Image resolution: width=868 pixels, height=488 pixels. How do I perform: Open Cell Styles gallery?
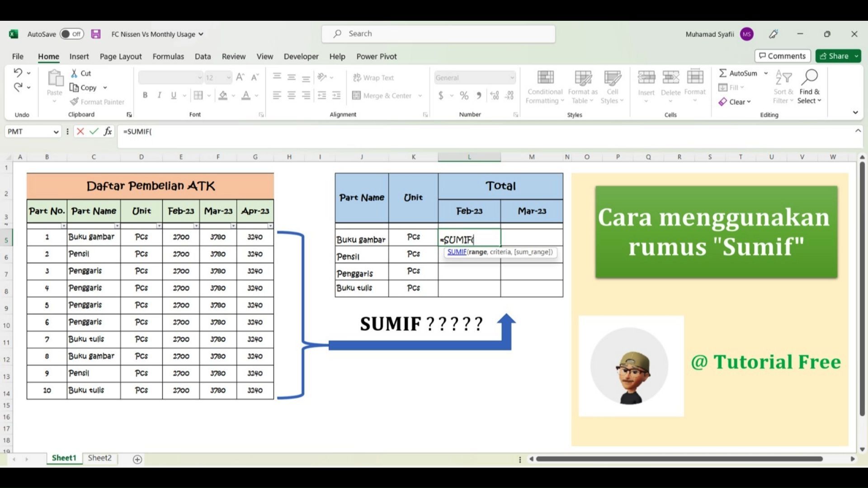(612, 87)
